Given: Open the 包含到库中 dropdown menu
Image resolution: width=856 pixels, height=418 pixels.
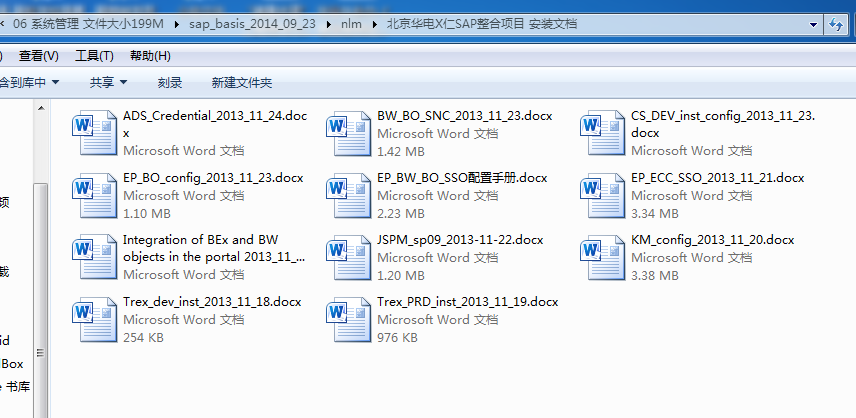Looking at the screenshot, I should click(29, 82).
